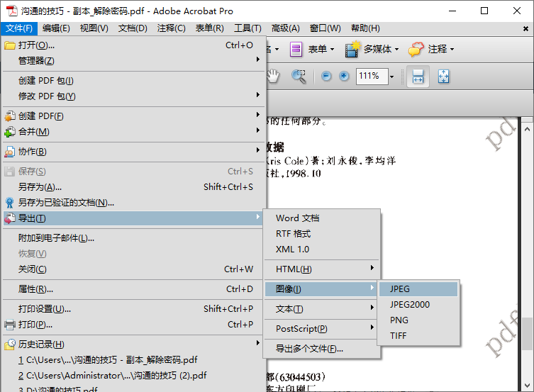Click the History clock-folder icon

(x=10, y=345)
